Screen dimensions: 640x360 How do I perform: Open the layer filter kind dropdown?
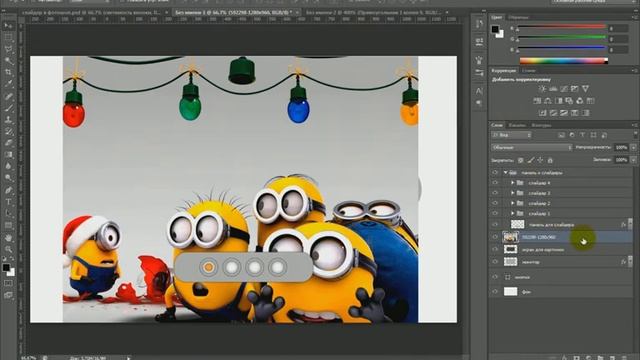coord(511,135)
